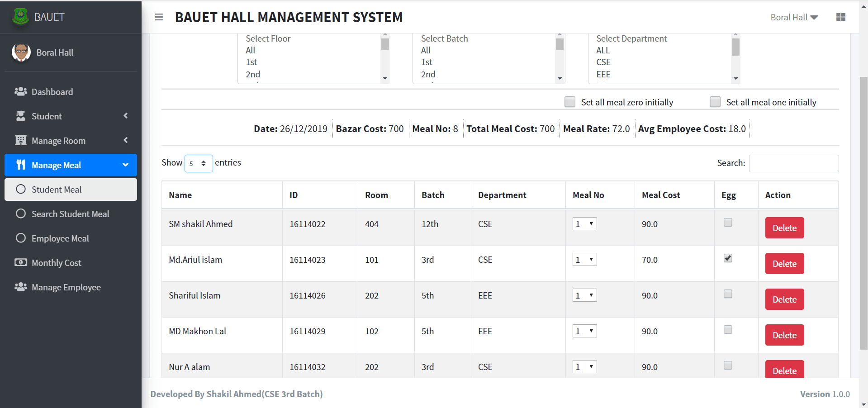This screenshot has width=868, height=408.
Task: Select All in the Select Batch list
Action: click(x=426, y=50)
